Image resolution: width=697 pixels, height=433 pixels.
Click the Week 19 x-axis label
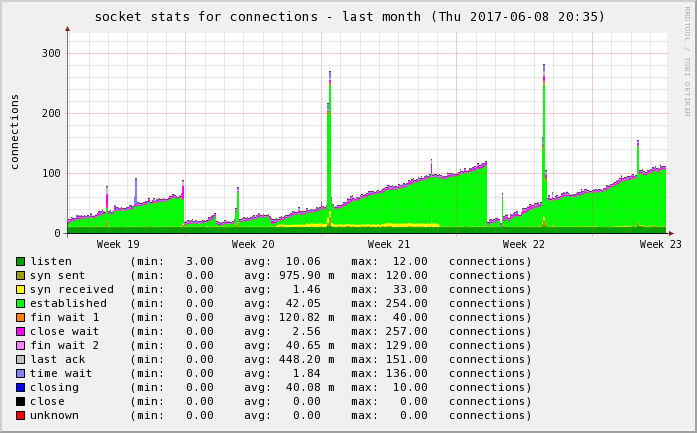click(118, 244)
